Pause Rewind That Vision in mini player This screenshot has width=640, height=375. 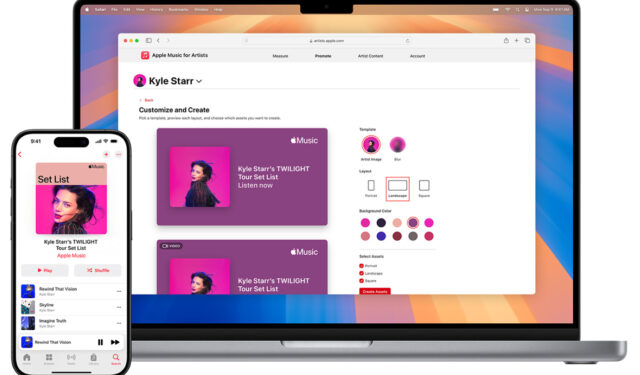click(100, 342)
